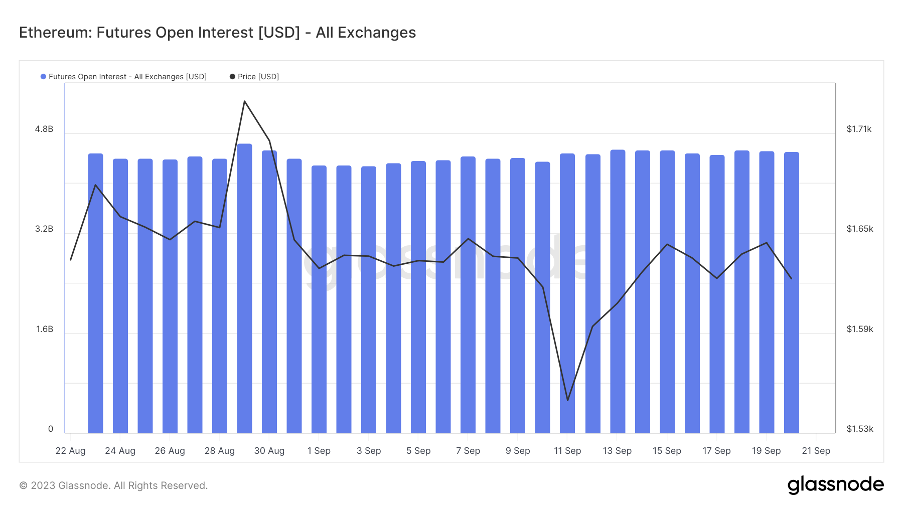Screen dimensions: 904x508
Task: Click the price line peak near 29 Aug
Action: point(244,101)
